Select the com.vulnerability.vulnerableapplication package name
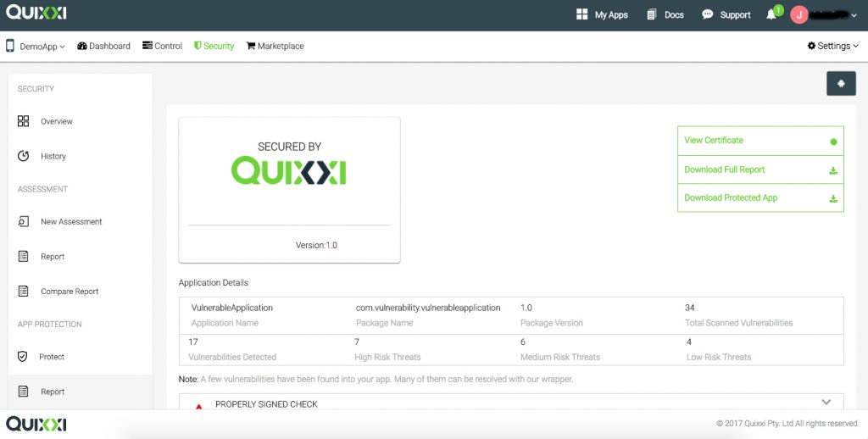Screen dimensions: 868x439 pyautogui.click(x=428, y=308)
